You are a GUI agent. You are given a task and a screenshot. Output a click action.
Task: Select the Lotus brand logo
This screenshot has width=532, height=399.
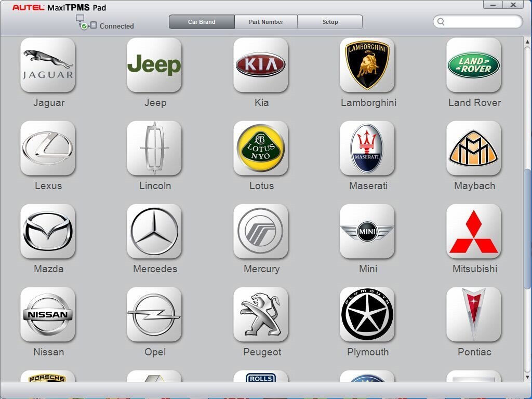[x=261, y=148]
